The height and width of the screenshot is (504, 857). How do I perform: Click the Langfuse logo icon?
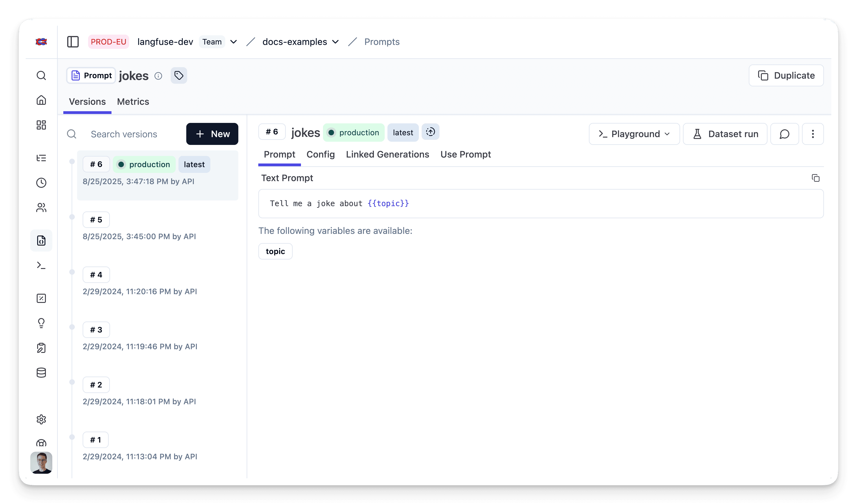coord(41,42)
